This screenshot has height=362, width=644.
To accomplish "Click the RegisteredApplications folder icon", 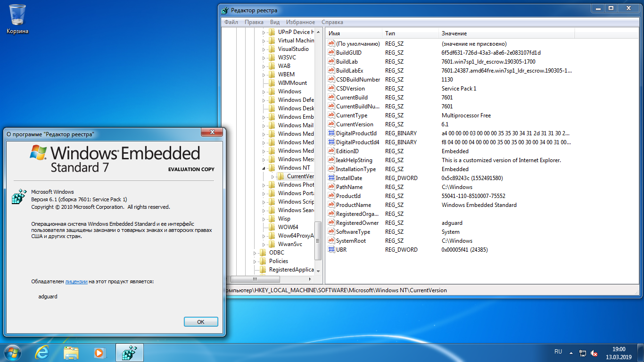I will (x=263, y=270).
